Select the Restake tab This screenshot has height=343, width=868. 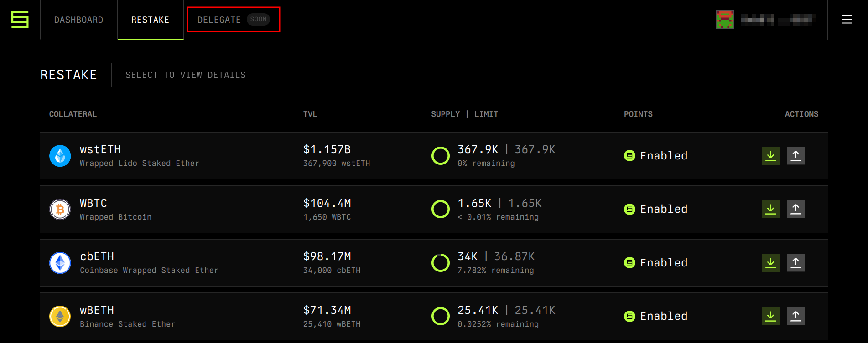point(151,20)
